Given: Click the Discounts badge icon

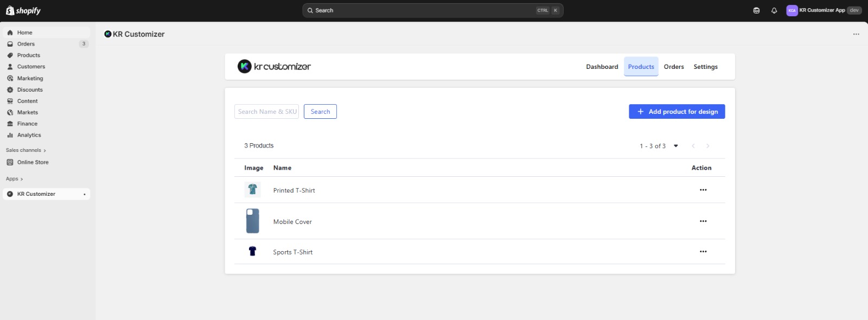Looking at the screenshot, I should (x=10, y=89).
